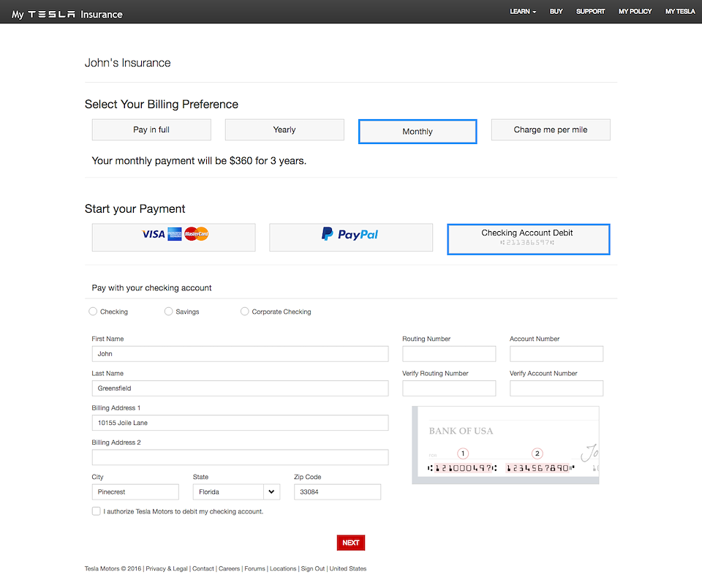The height and width of the screenshot is (588, 702).
Task: Check the authorize Tesla Motors debit box
Action: (x=97, y=511)
